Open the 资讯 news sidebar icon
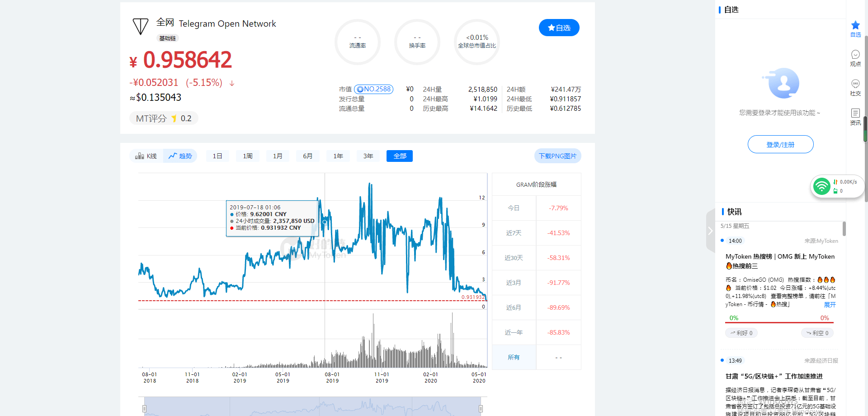The height and width of the screenshot is (416, 868). 855,117
